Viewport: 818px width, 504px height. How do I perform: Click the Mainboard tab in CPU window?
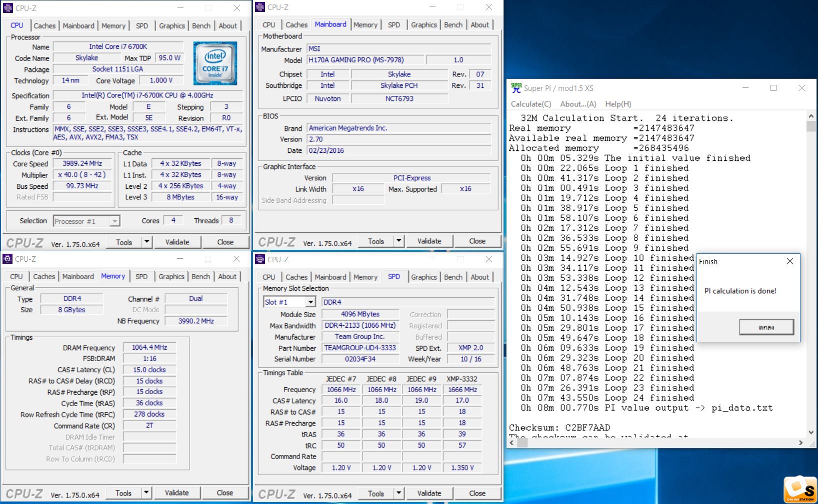[78, 25]
